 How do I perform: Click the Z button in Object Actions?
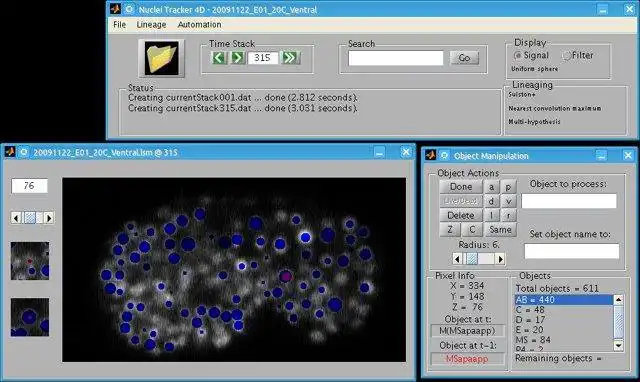(x=450, y=230)
